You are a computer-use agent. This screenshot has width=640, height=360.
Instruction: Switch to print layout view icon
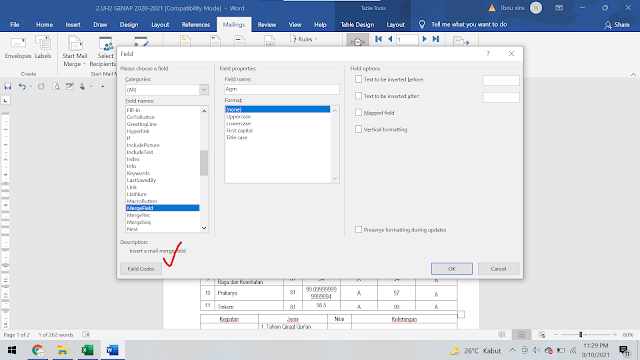pyautogui.click(x=522, y=335)
